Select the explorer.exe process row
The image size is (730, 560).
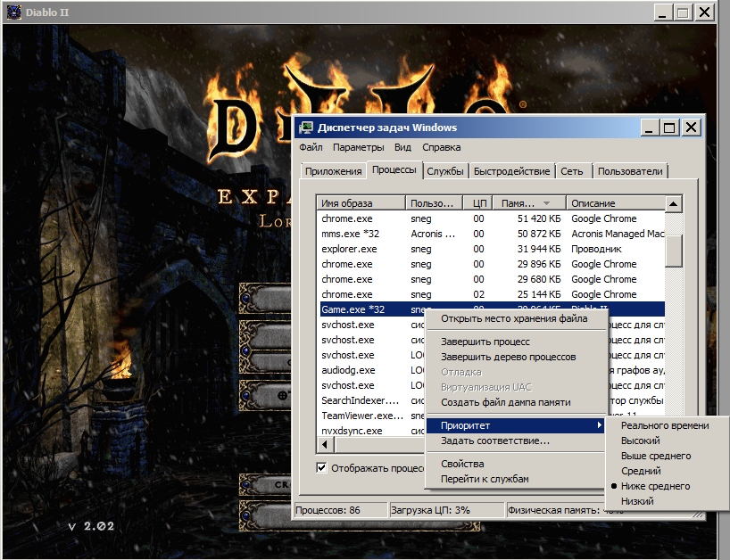coord(492,249)
